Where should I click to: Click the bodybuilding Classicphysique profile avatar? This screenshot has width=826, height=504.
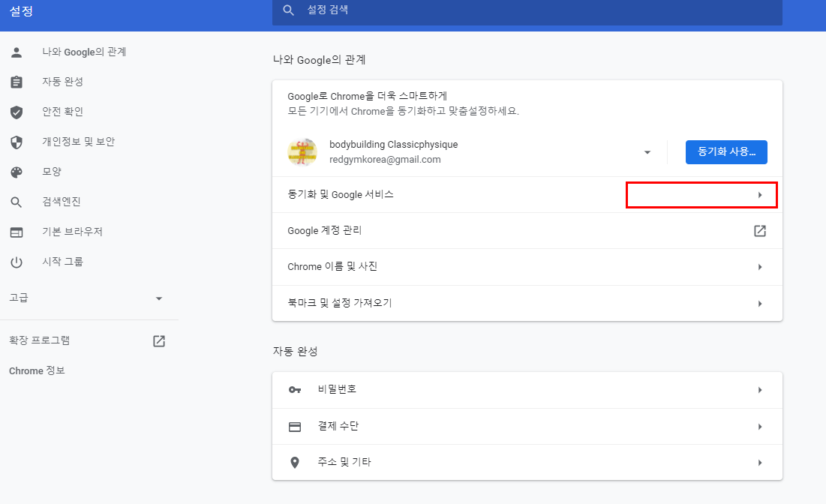click(302, 152)
